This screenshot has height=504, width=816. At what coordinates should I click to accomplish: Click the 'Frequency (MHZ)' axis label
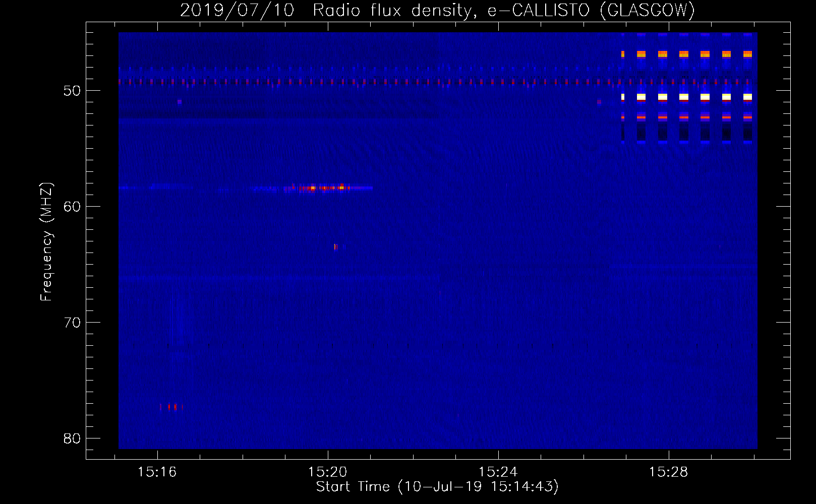point(46,242)
